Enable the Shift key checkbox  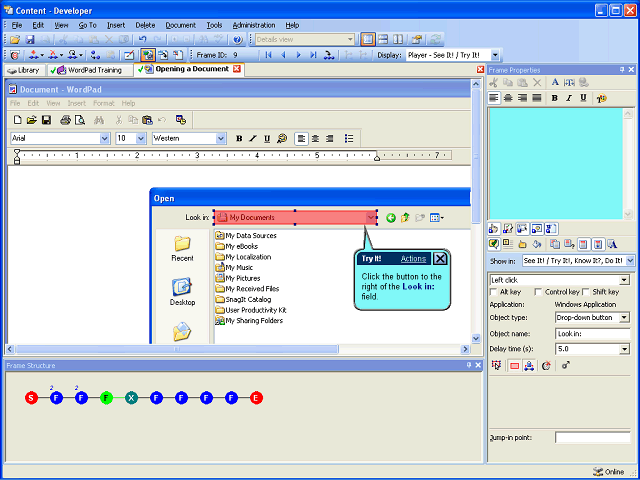586,292
